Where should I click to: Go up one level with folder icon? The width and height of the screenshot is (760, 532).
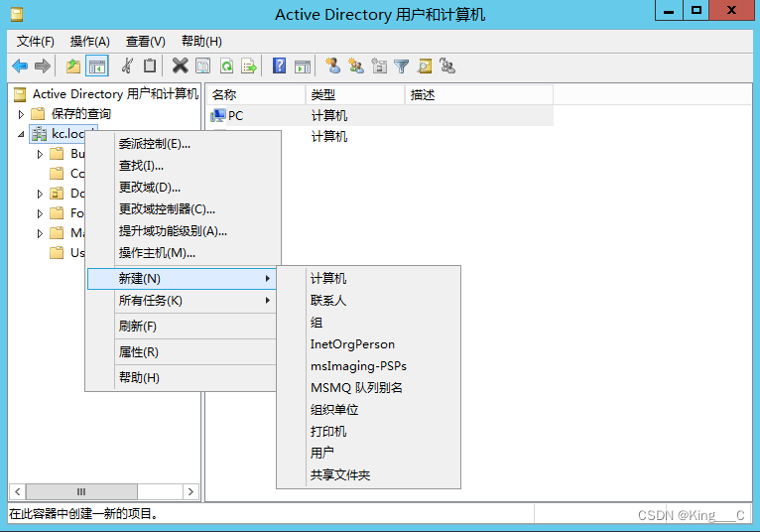pyautogui.click(x=73, y=66)
